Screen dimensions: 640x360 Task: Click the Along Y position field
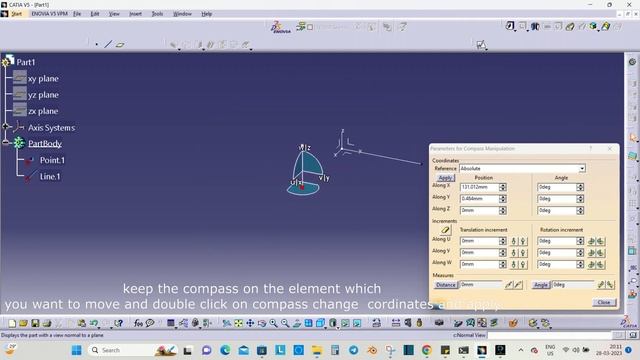(479, 199)
